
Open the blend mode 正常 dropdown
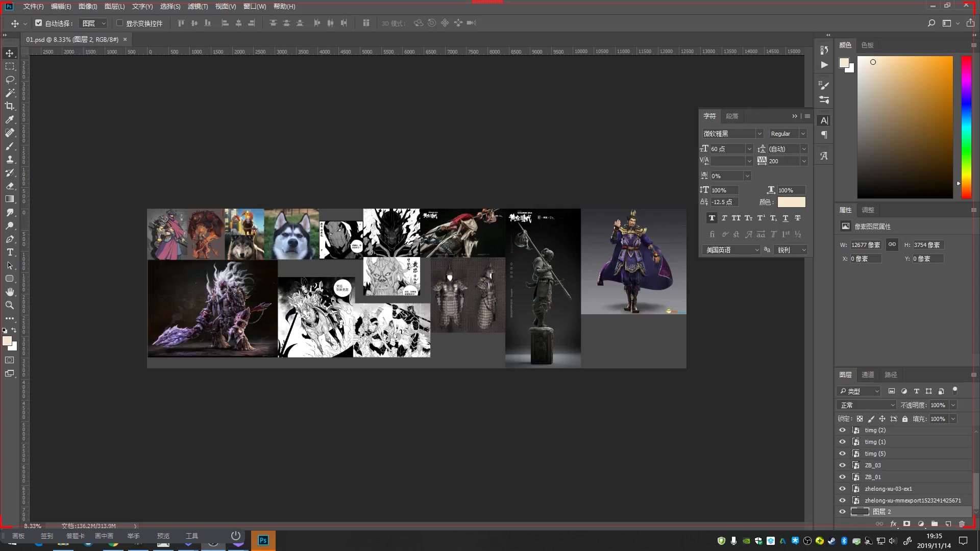(867, 405)
